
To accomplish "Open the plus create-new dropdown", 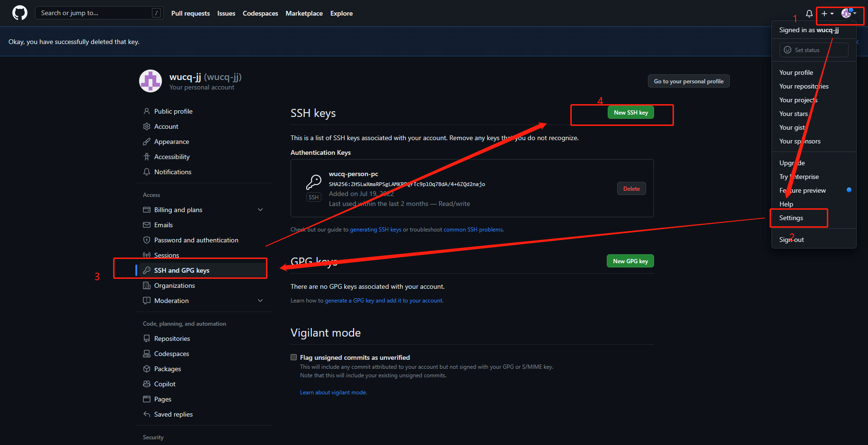I will pos(827,14).
